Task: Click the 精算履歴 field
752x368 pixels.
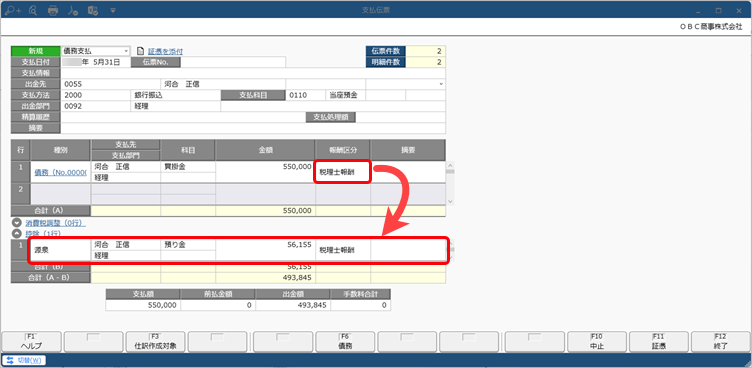Action: point(183,117)
